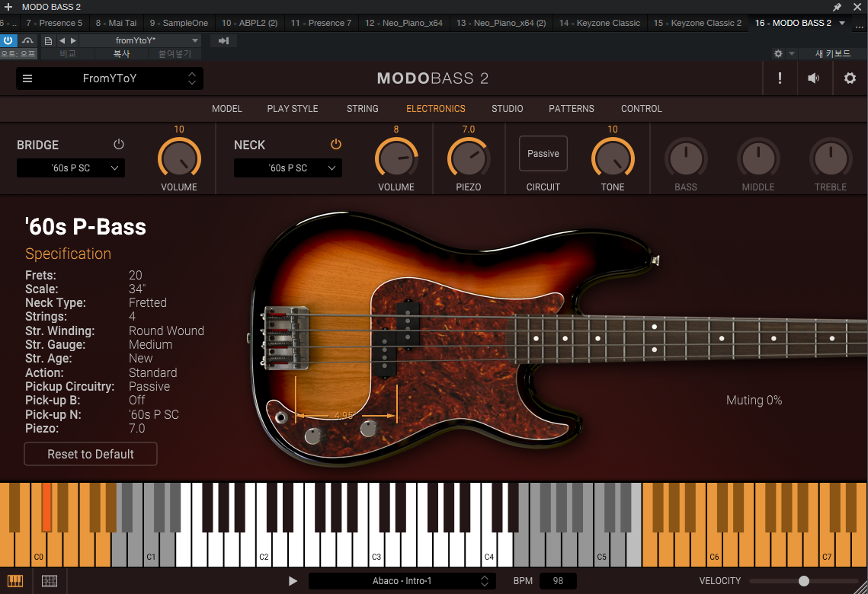
Task: Open the NECK '60s P SC pickup dropdown
Action: point(288,168)
